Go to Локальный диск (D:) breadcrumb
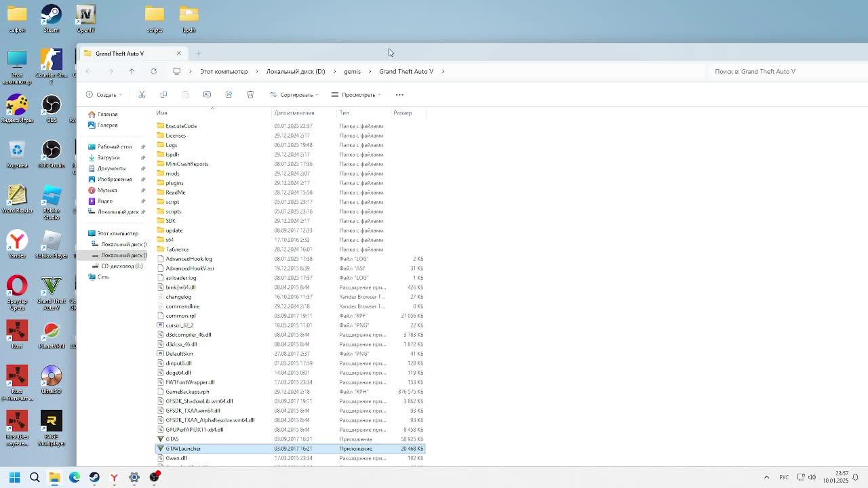This screenshot has width=868, height=488. (296, 71)
